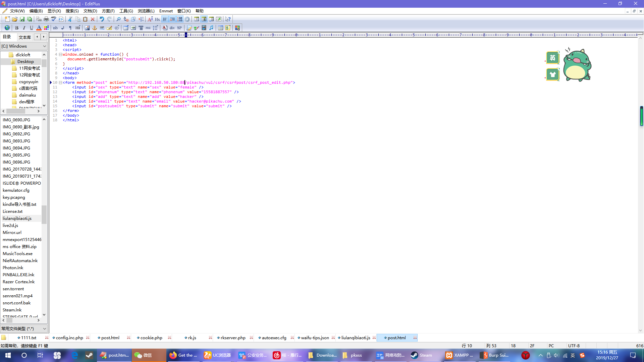This screenshot has width=644, height=362.
Task: Select License.txt in the file list
Action: point(13,212)
